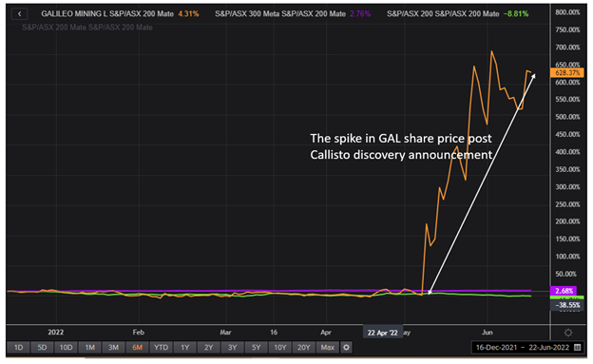This screenshot has height=364, width=593.
Task: Click the 300.00% axis label
Action: [567, 187]
